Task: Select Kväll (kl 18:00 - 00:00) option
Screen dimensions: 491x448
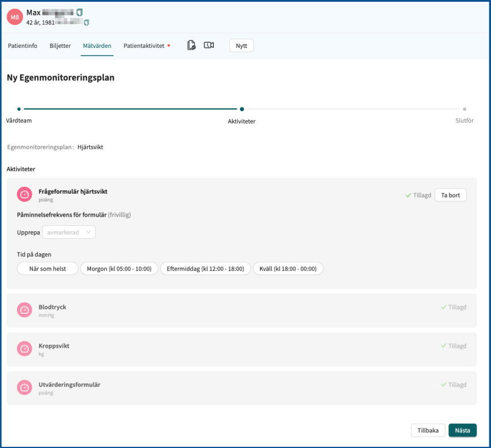Action: 288,269
